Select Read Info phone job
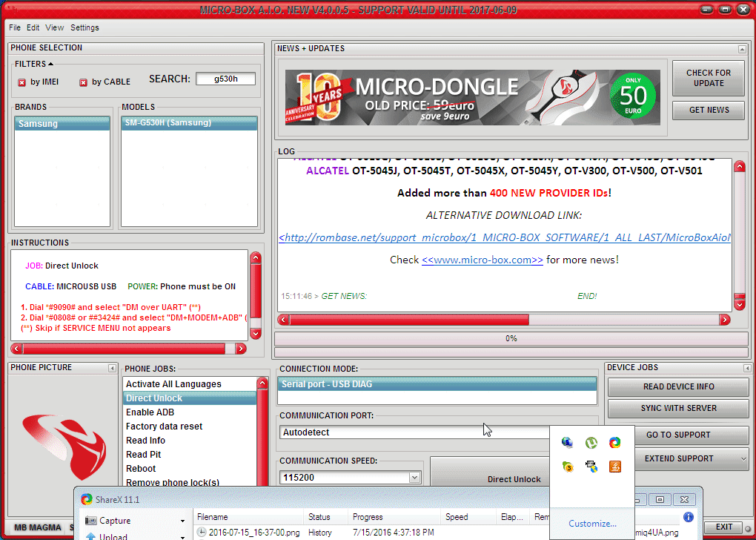This screenshot has width=756, height=540. coord(190,440)
